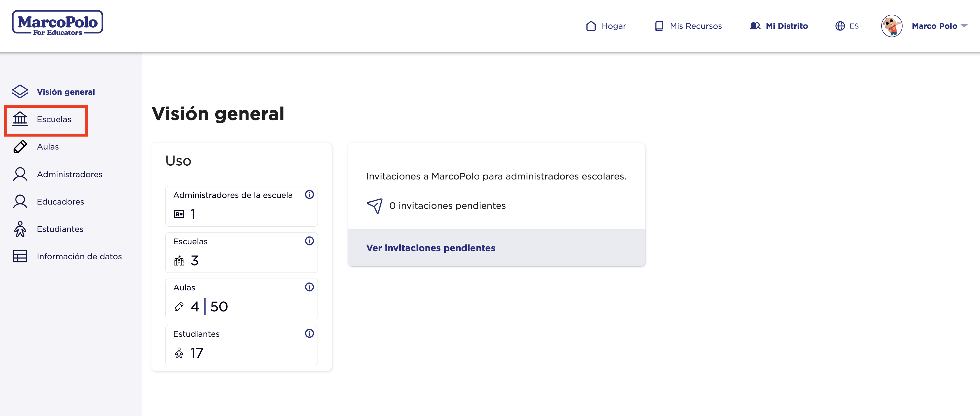Open Mis Recursos in the top navigation
Screen dimensions: 980x416
pos(696,26)
